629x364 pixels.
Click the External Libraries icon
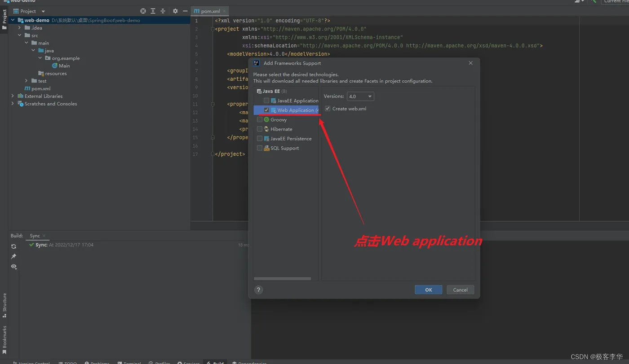click(20, 96)
